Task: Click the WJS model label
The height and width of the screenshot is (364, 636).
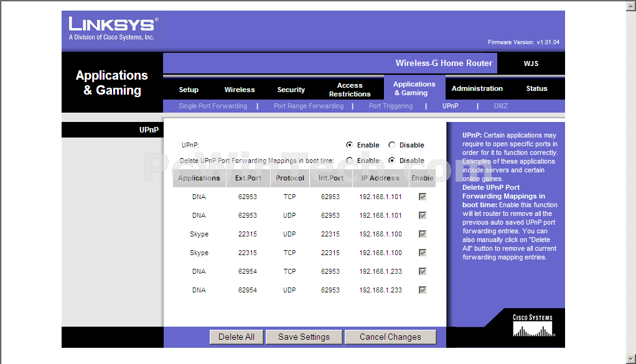Action: tap(531, 63)
